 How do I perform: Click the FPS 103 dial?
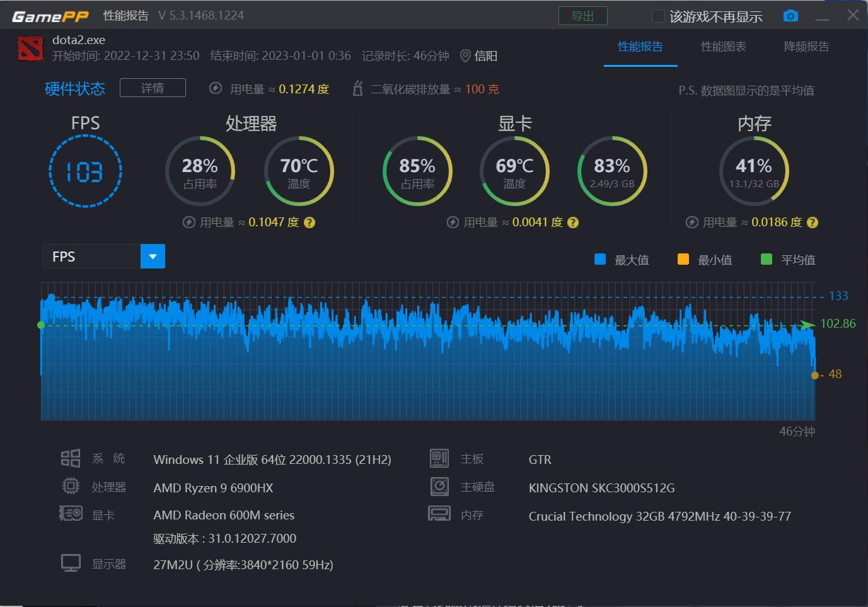click(x=85, y=171)
